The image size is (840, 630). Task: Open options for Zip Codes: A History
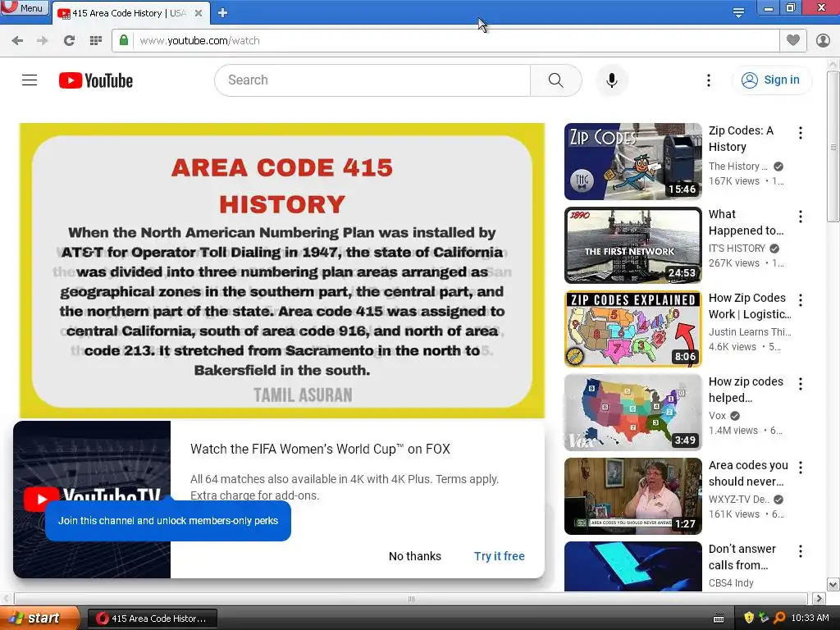pyautogui.click(x=801, y=132)
